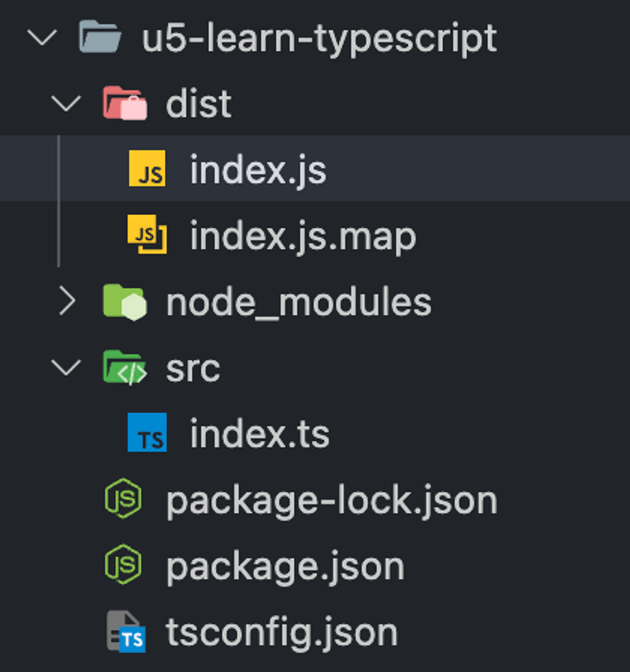Click the TS icon beside index.ts

pyautogui.click(x=146, y=433)
